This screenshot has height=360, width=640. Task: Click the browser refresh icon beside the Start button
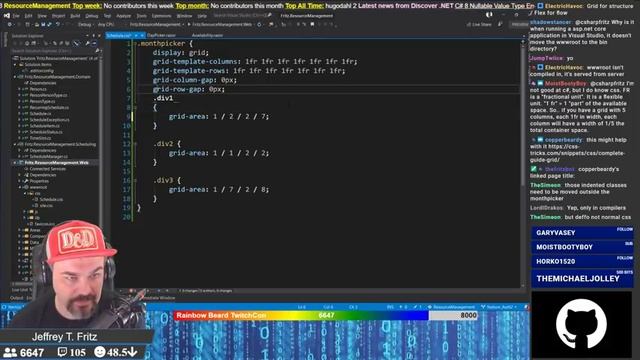pos(259,24)
